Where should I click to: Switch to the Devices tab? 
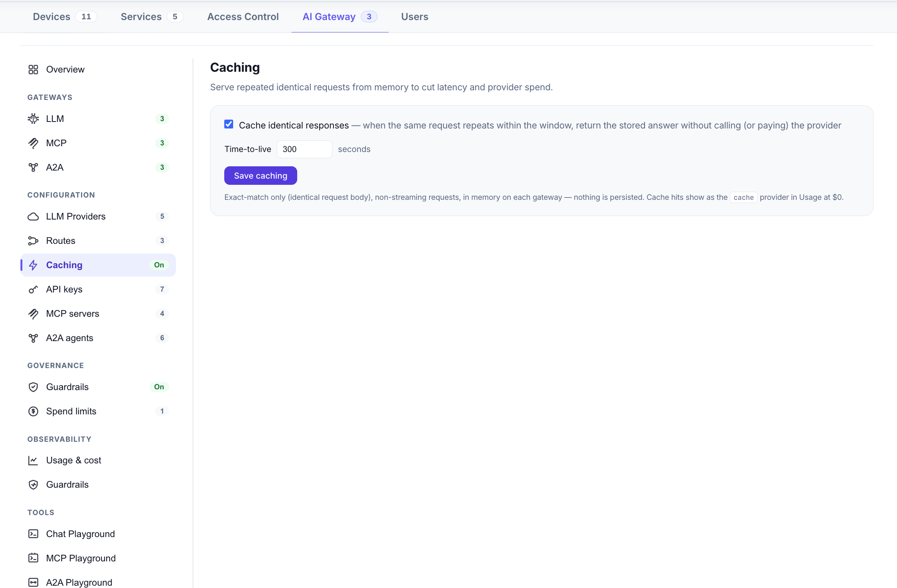pos(64,17)
